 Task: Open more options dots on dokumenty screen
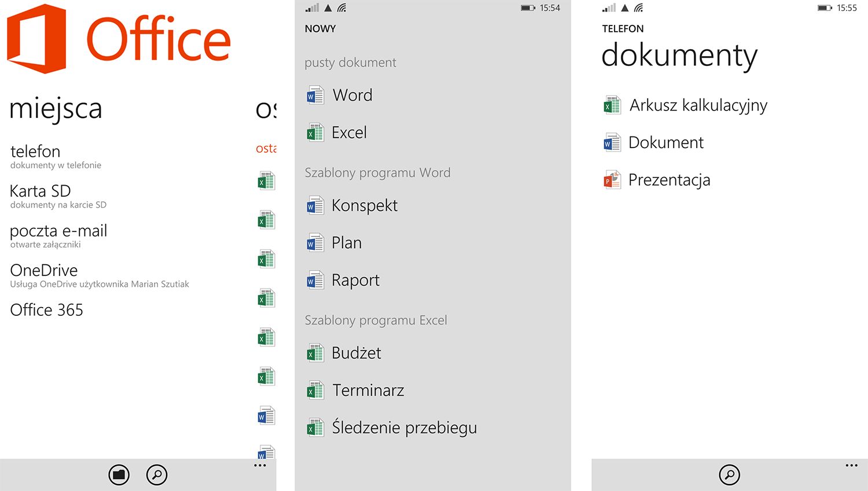(851, 466)
